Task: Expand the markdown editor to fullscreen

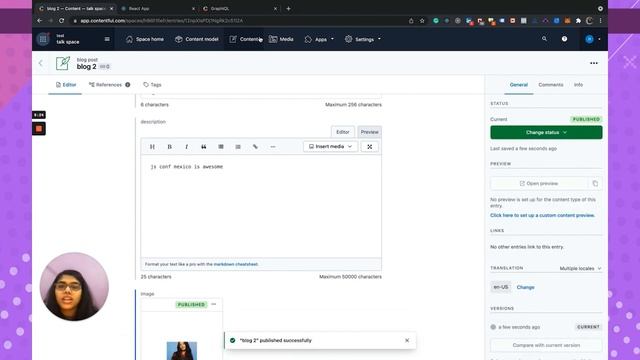Action: (369, 147)
